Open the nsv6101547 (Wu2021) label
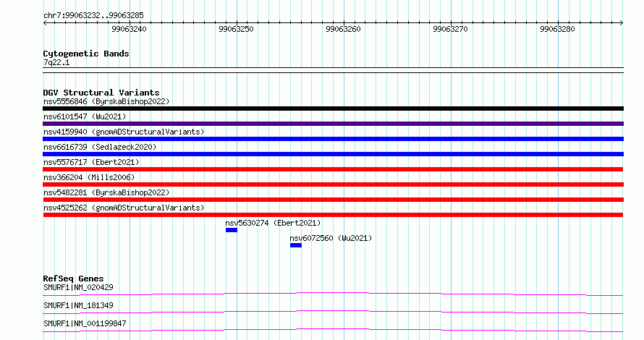The width and height of the screenshot is (644, 340). pyautogui.click(x=85, y=116)
